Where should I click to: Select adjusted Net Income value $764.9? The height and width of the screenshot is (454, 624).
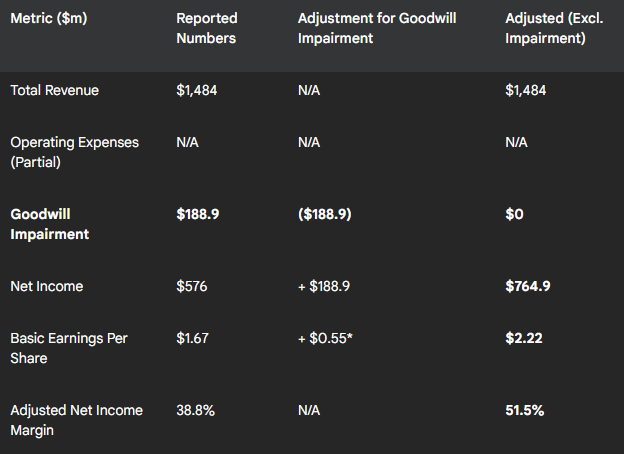[x=528, y=286]
